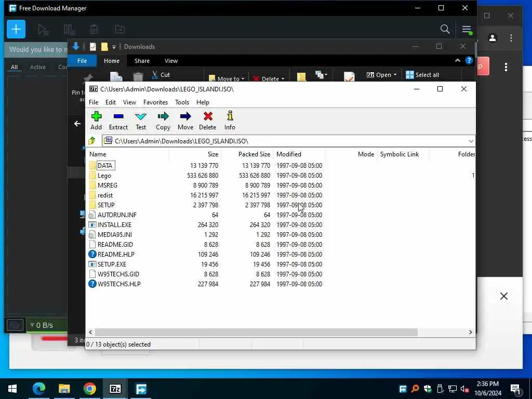Open the File tab in Explorer Downloads window
Screen dimensions: 532x399
tap(82, 61)
